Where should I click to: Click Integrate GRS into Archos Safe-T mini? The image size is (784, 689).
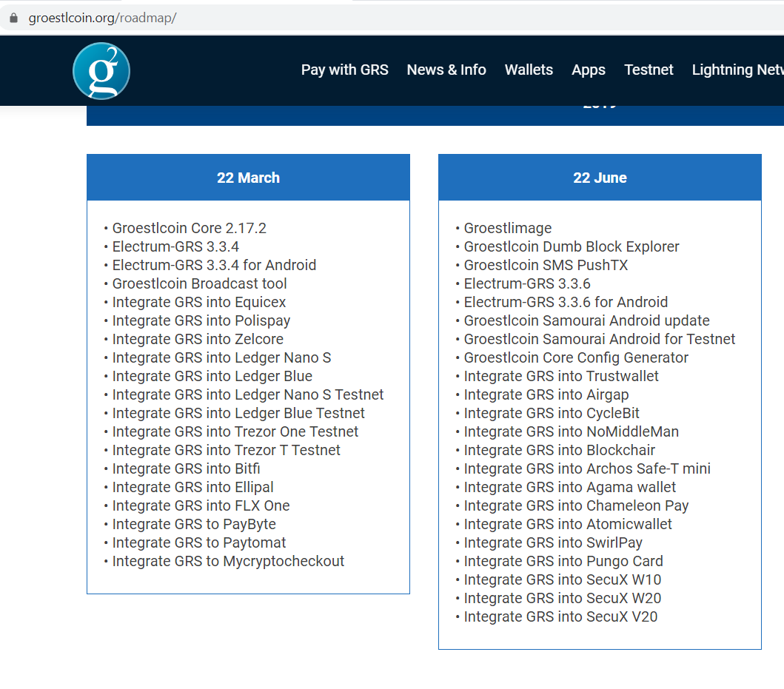click(x=587, y=468)
